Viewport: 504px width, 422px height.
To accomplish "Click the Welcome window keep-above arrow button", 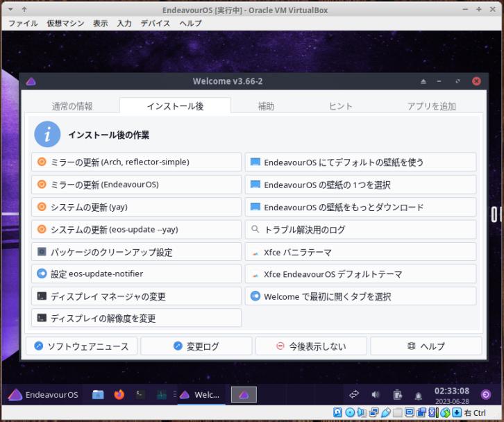I will click(x=423, y=81).
